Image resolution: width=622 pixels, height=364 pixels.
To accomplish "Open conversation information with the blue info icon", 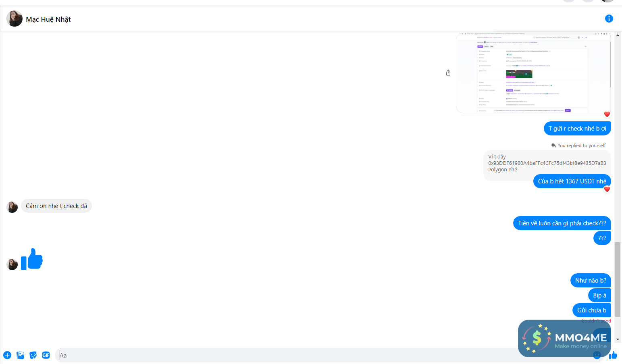I will click(x=609, y=19).
